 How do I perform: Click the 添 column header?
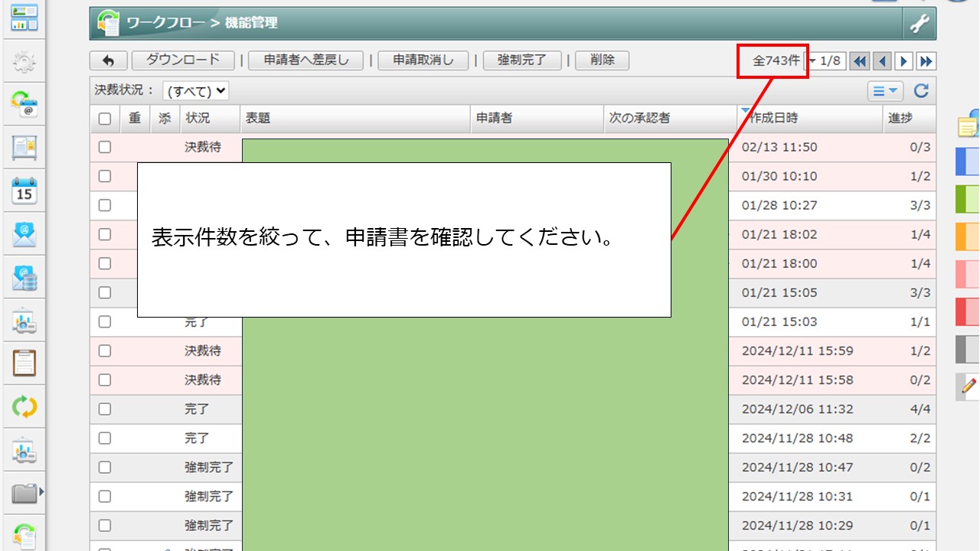[x=165, y=119]
